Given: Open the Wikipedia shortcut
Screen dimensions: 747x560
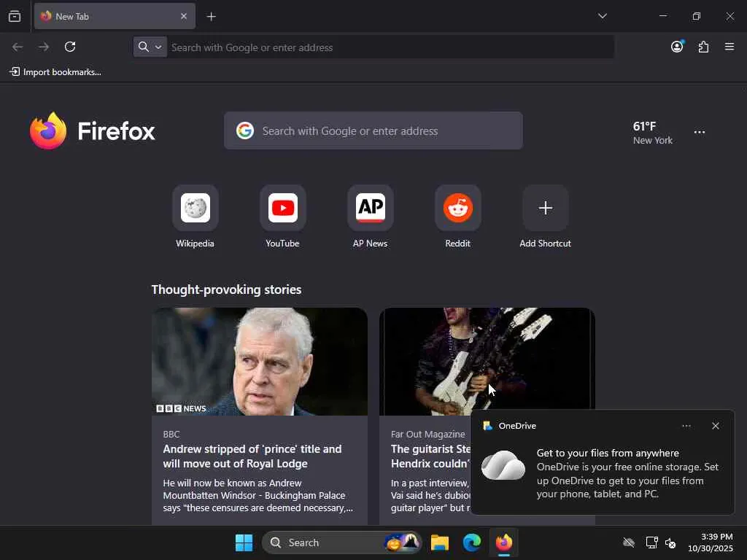Looking at the screenshot, I should tap(196, 217).
